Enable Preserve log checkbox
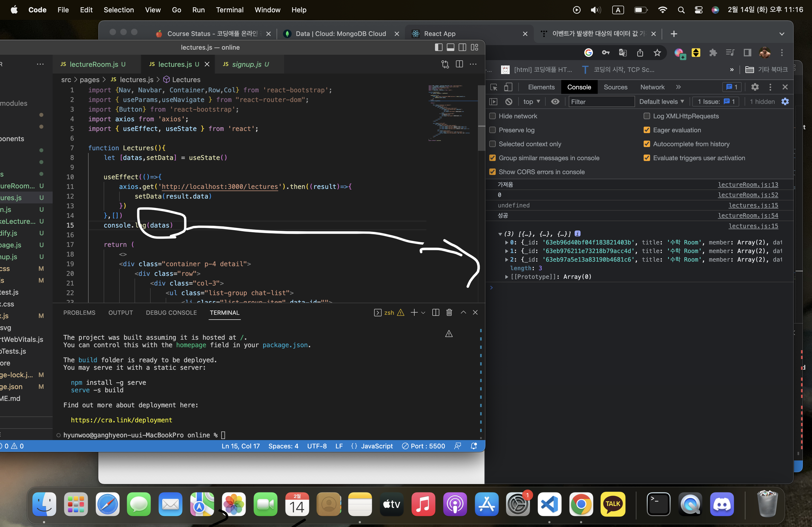Screen dimensions: 812x527 492,130
